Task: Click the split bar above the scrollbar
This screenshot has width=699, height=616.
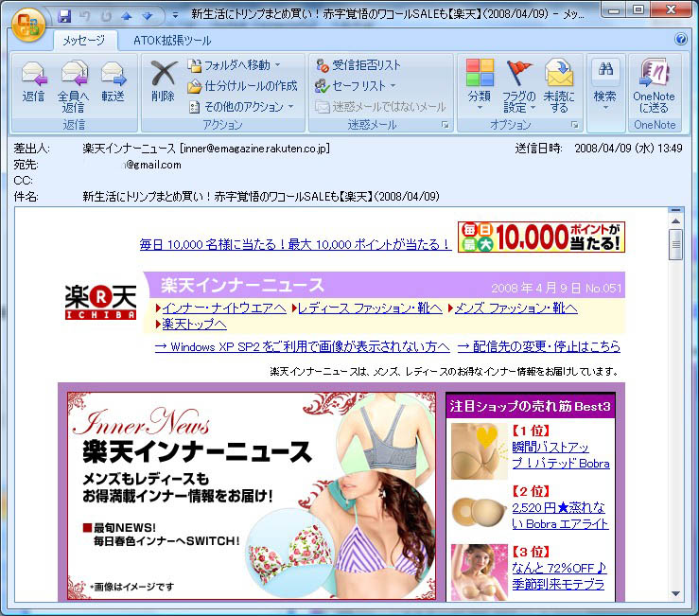Action: point(675,210)
